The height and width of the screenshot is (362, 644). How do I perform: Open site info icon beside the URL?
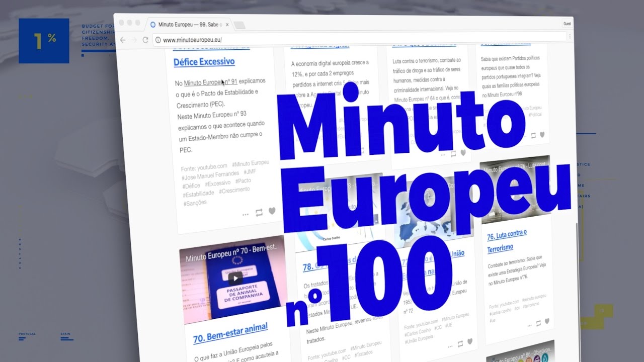(157, 40)
